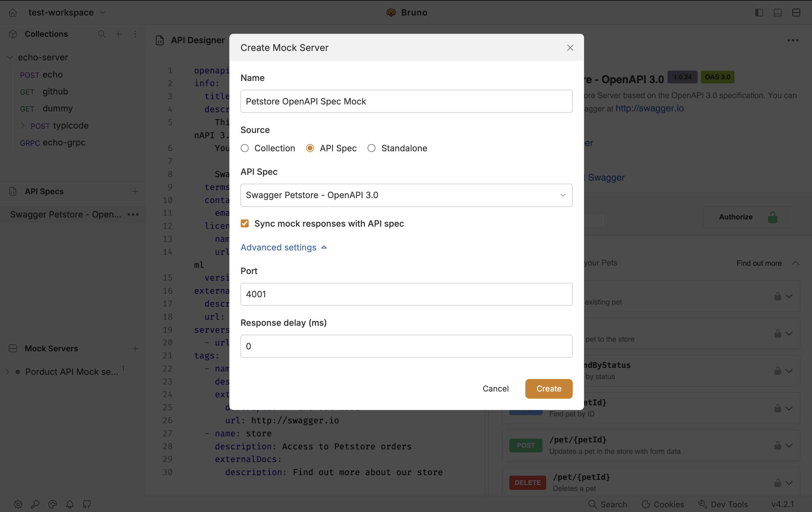
Task: Open the API Designer more options dots
Action: 793,40
